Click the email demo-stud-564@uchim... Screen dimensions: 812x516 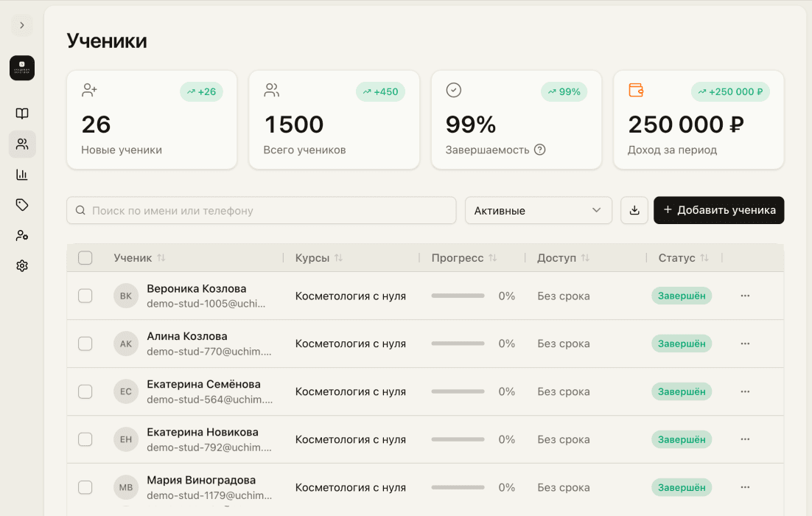click(x=209, y=400)
